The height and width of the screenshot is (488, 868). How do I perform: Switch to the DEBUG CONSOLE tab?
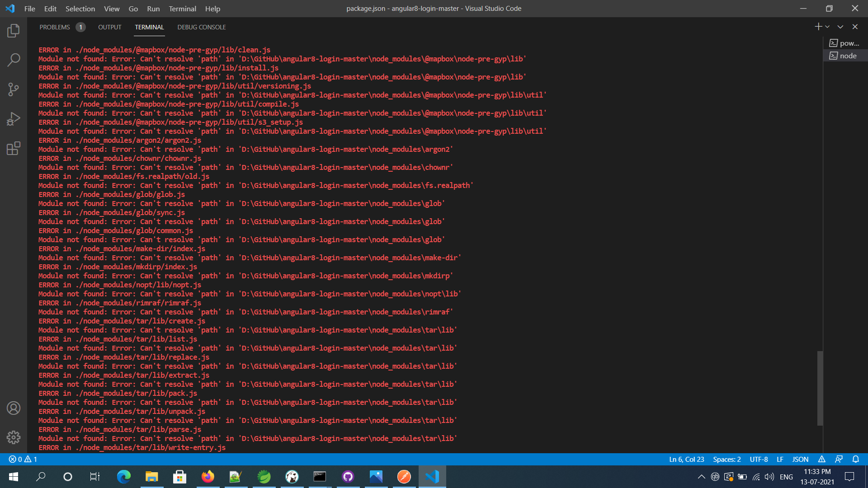click(x=201, y=27)
